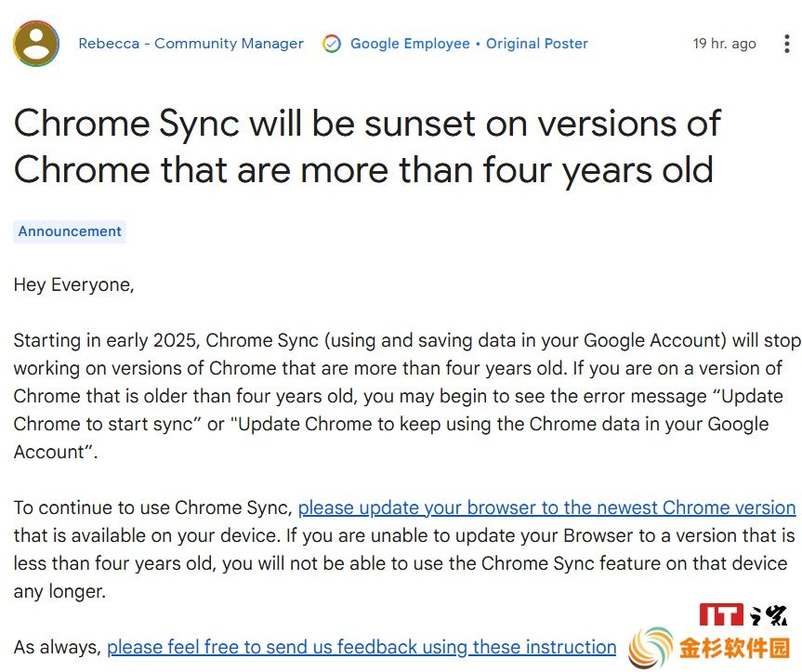Click the Chinese characters beside the IT logo

(769, 614)
